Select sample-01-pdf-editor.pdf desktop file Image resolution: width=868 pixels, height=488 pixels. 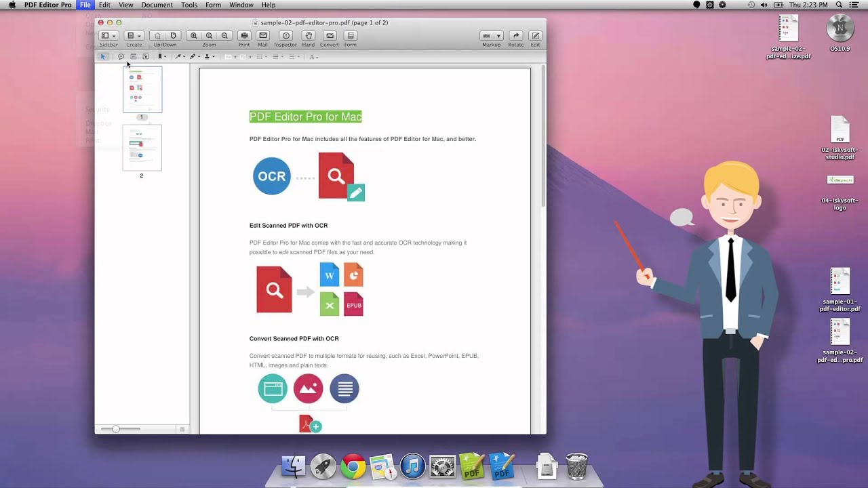(840, 289)
